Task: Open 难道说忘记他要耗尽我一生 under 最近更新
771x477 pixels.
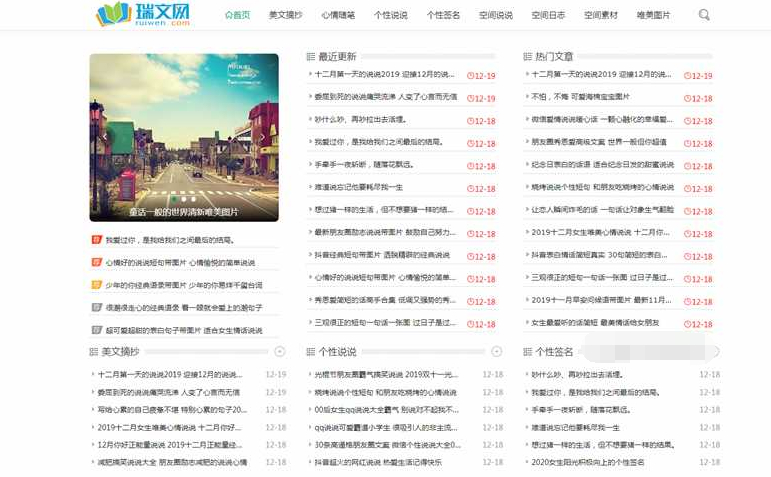Action: click(x=359, y=187)
